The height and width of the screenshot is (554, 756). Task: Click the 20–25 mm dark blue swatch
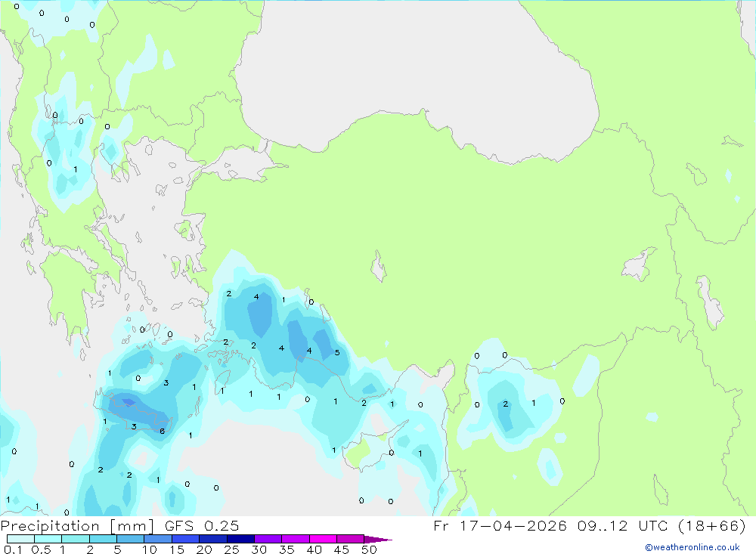click(x=213, y=539)
